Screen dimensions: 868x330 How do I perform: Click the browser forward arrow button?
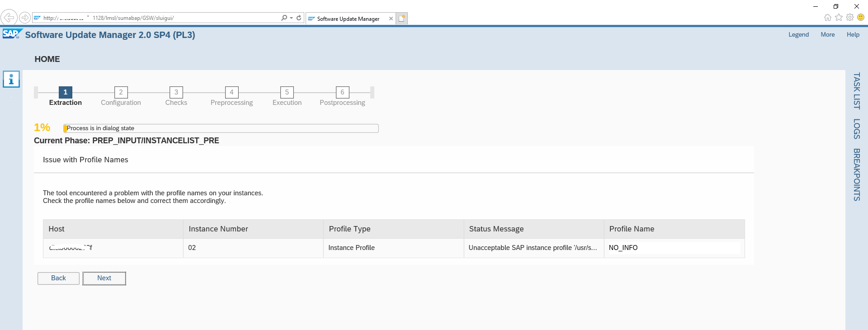[x=25, y=18]
